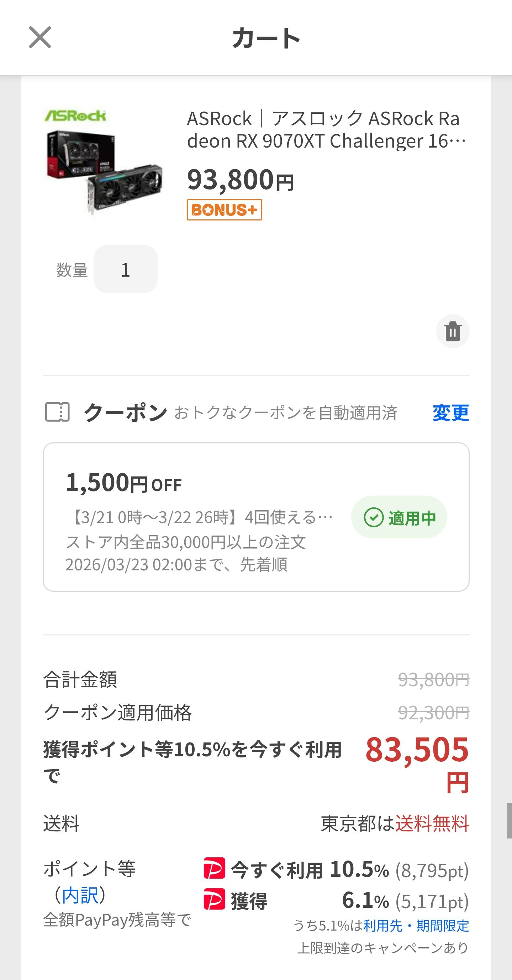Click the PayPay icon next to 獲得
This screenshot has width=512, height=980.
click(x=214, y=899)
